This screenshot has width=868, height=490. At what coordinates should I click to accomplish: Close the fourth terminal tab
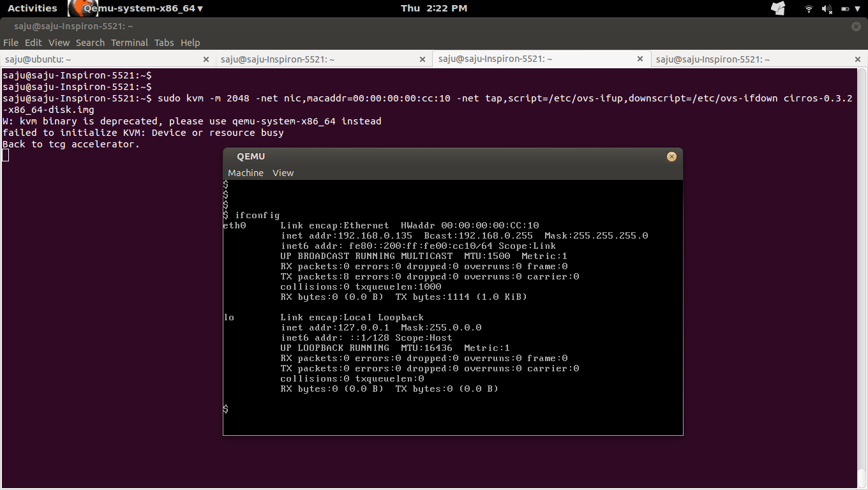coord(858,59)
